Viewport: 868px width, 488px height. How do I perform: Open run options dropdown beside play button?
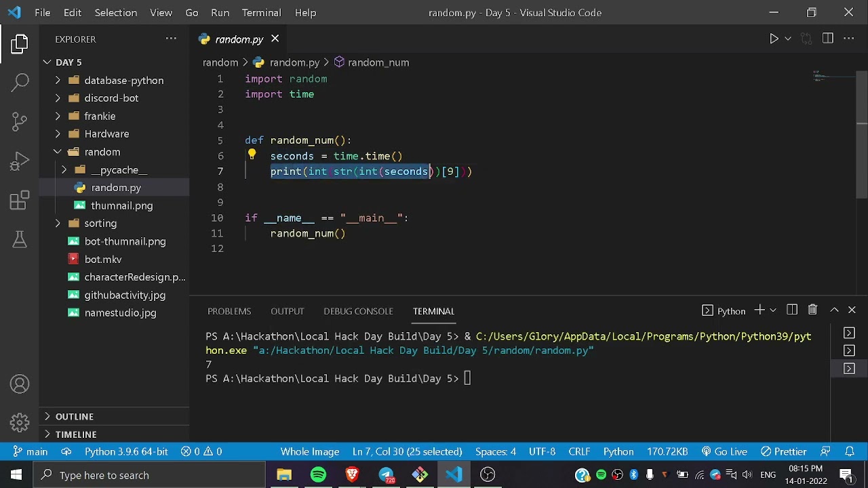788,39
